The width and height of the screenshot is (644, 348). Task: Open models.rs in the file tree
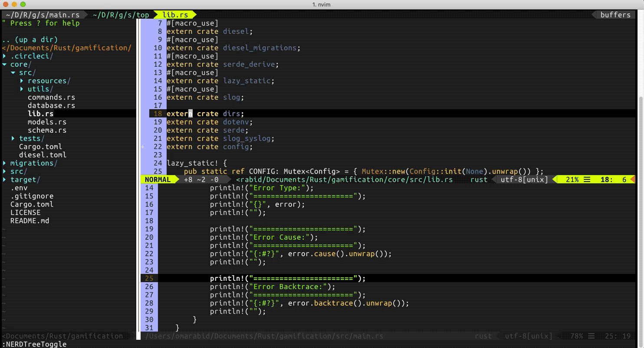point(47,122)
